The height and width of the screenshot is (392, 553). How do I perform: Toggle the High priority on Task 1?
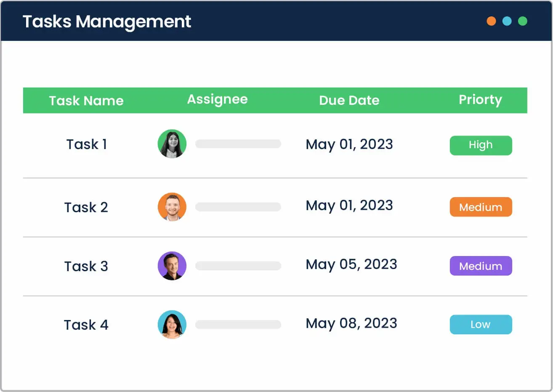point(481,145)
